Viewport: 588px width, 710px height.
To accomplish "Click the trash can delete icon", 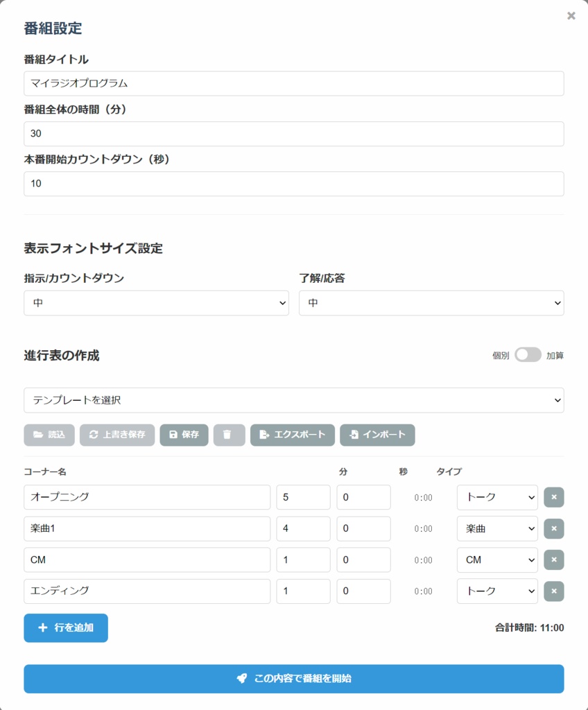I will (x=229, y=435).
